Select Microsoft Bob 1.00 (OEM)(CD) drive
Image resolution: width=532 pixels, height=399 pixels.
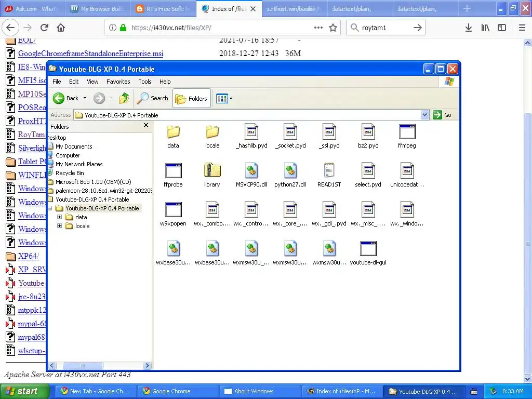[x=94, y=182]
